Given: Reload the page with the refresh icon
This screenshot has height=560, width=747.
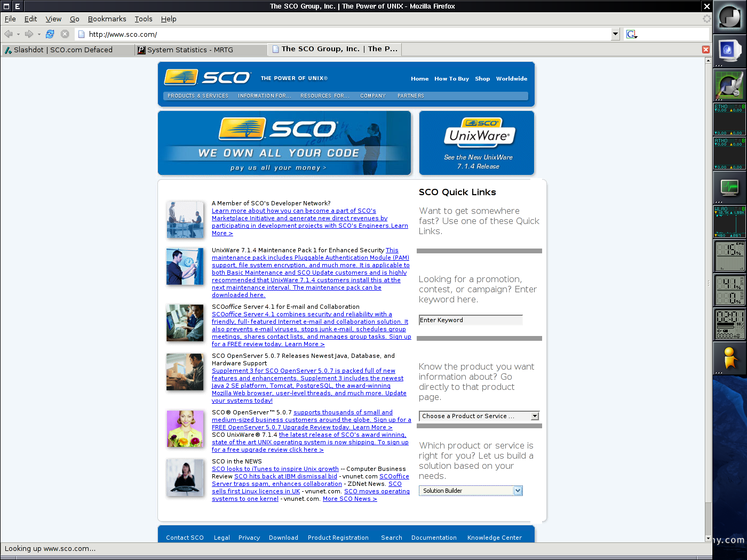Looking at the screenshot, I should click(x=50, y=34).
